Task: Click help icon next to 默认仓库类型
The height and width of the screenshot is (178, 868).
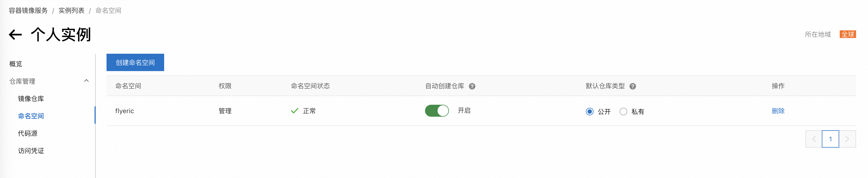Action: (632, 87)
